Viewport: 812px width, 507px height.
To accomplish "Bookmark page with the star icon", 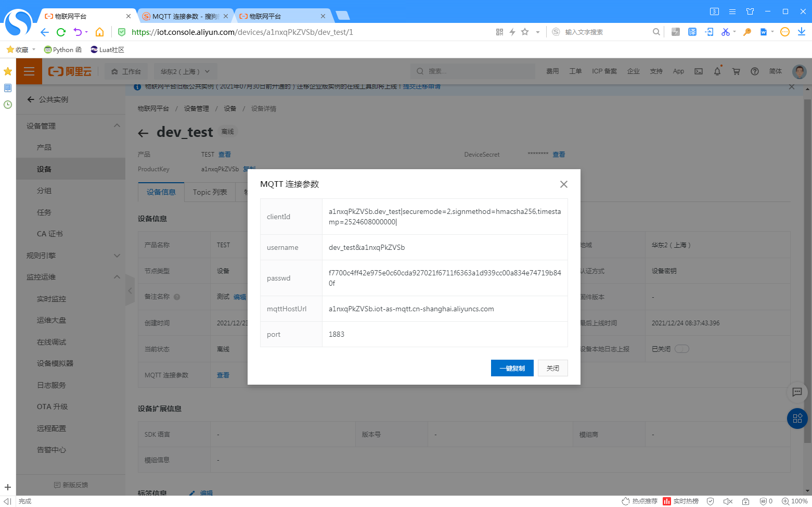I will (525, 32).
